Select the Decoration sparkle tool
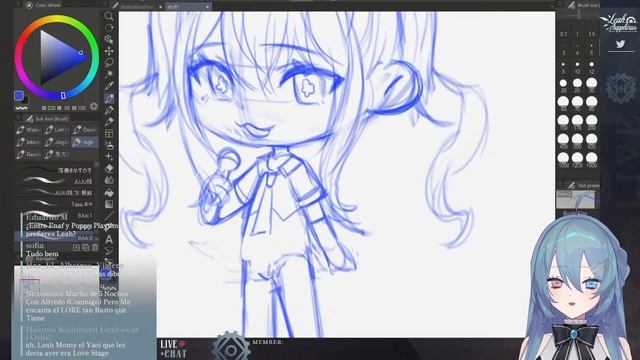This screenshot has height=360, width=640. click(109, 157)
